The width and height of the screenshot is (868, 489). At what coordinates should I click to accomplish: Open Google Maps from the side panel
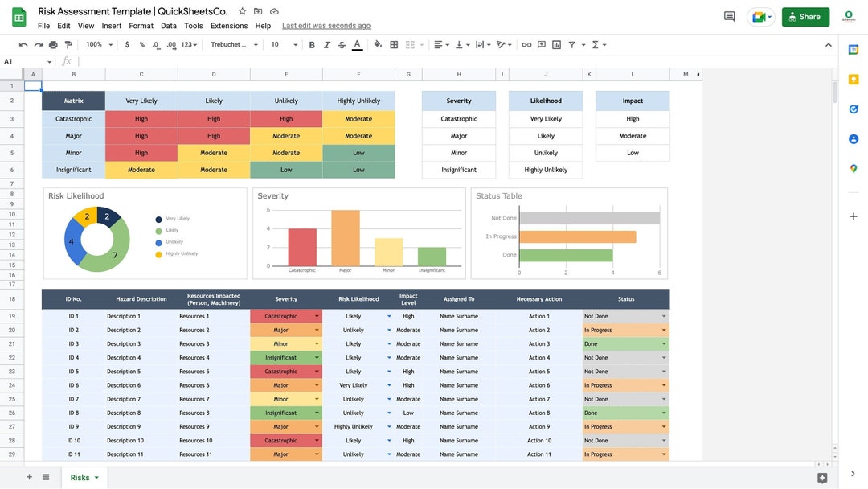pyautogui.click(x=854, y=169)
